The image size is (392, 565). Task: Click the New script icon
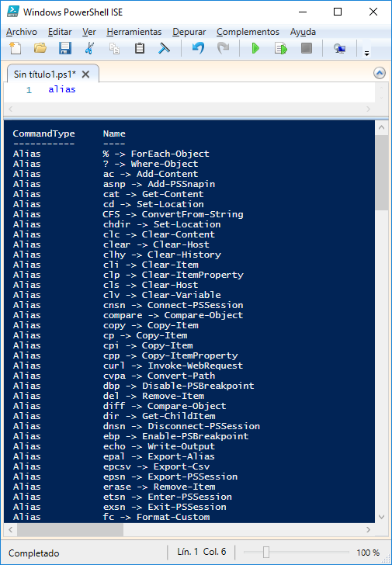(15, 48)
